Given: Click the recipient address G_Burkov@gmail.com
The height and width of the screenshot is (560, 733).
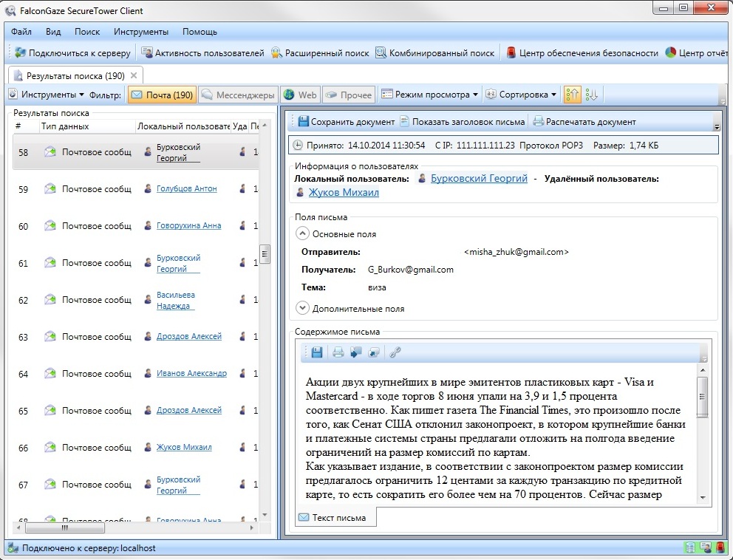Looking at the screenshot, I should coord(410,270).
